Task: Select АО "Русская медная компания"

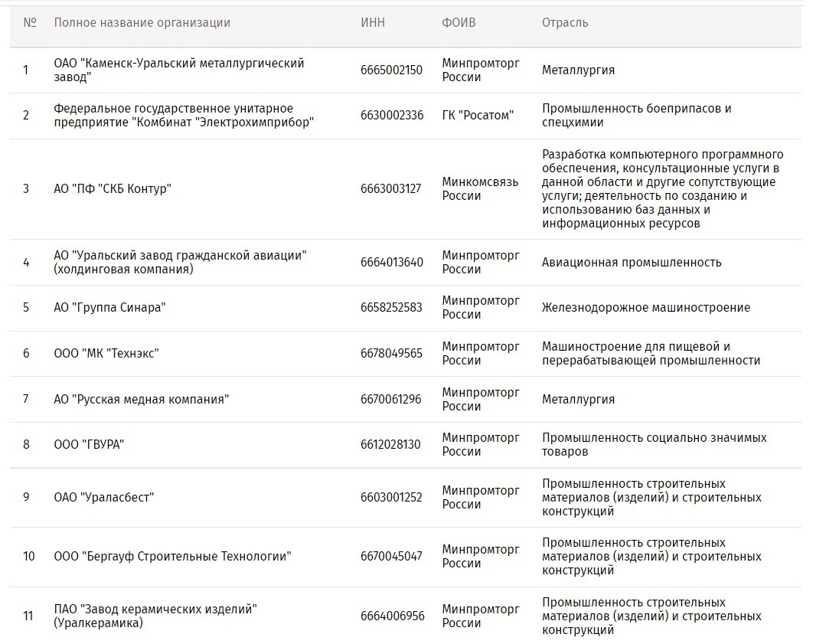Action: click(x=142, y=399)
